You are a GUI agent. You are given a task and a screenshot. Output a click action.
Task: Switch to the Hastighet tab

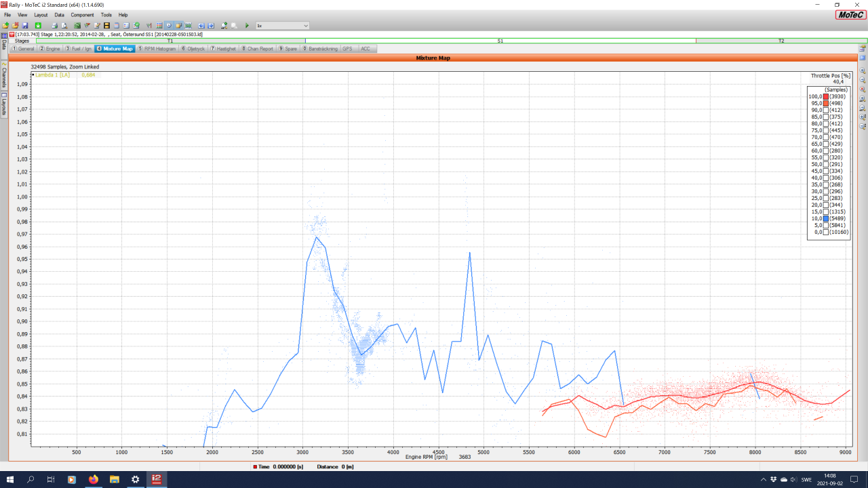(x=223, y=49)
